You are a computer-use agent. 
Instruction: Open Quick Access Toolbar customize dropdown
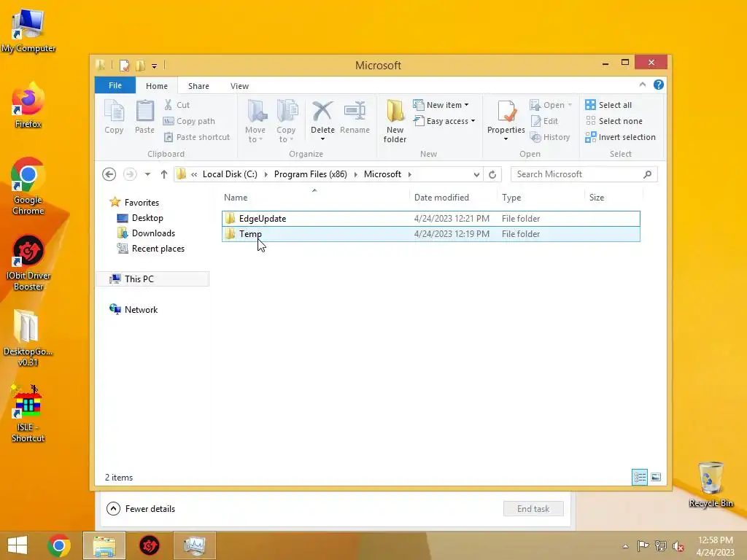point(155,66)
